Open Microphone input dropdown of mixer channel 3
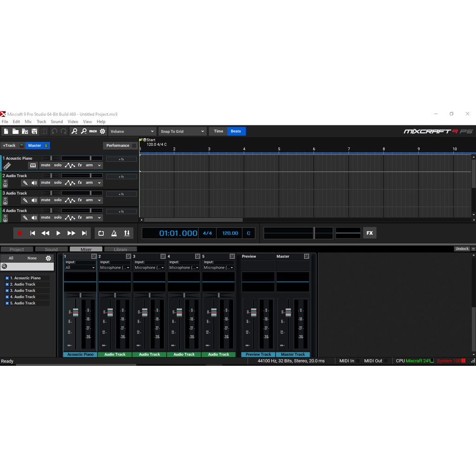 click(x=149, y=267)
